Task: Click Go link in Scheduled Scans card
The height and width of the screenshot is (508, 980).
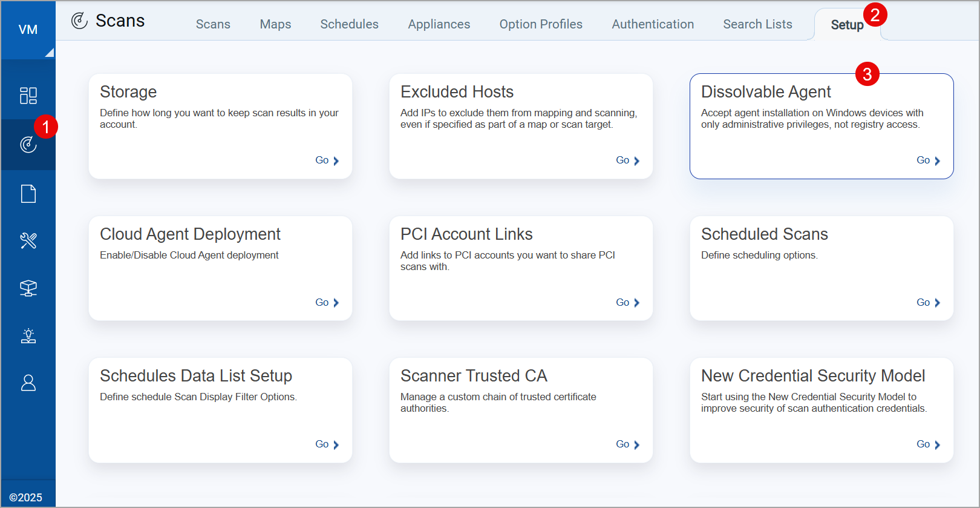Action: point(928,303)
